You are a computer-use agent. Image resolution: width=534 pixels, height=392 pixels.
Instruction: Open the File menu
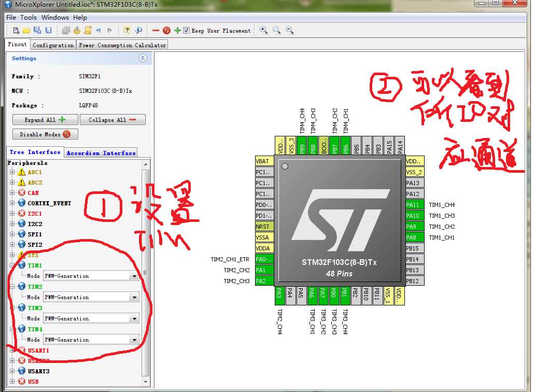(x=11, y=17)
